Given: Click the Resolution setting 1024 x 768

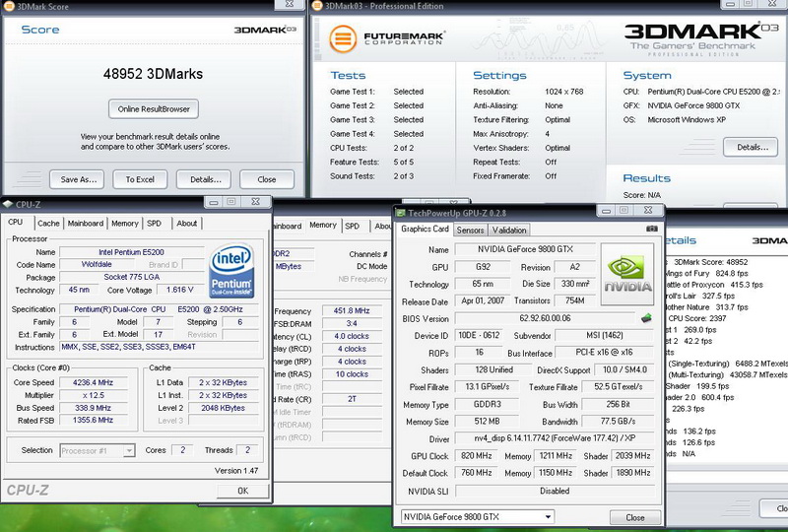Looking at the screenshot, I should pyautogui.click(x=563, y=92).
